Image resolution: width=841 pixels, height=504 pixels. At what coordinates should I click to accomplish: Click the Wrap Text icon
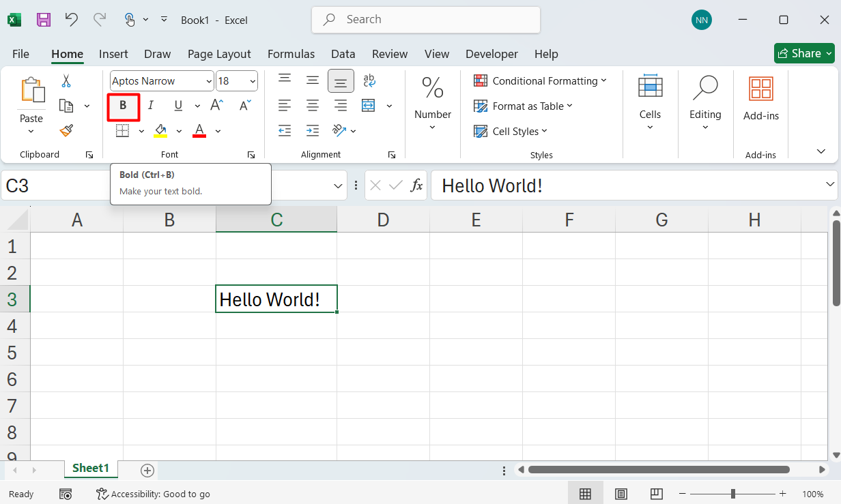(x=369, y=80)
